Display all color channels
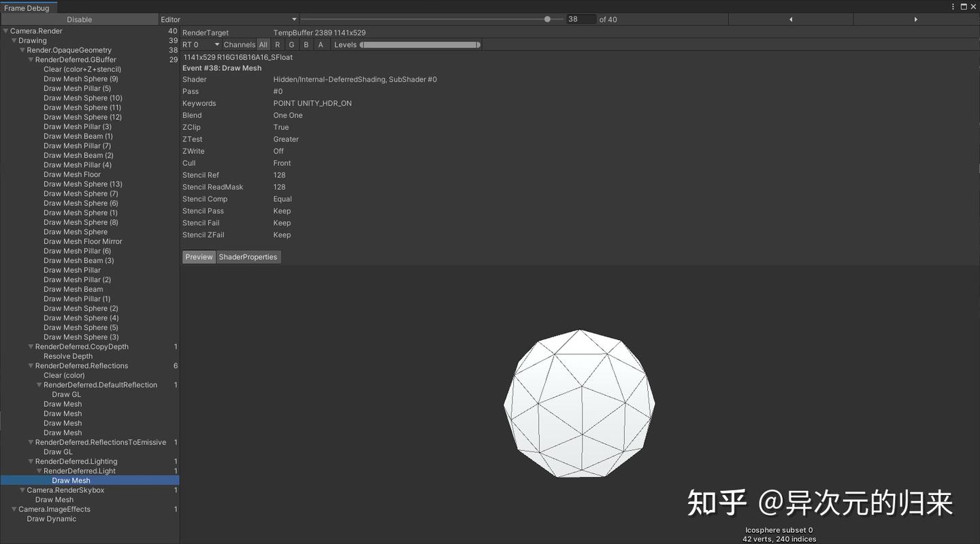This screenshot has width=980, height=544. coord(264,44)
